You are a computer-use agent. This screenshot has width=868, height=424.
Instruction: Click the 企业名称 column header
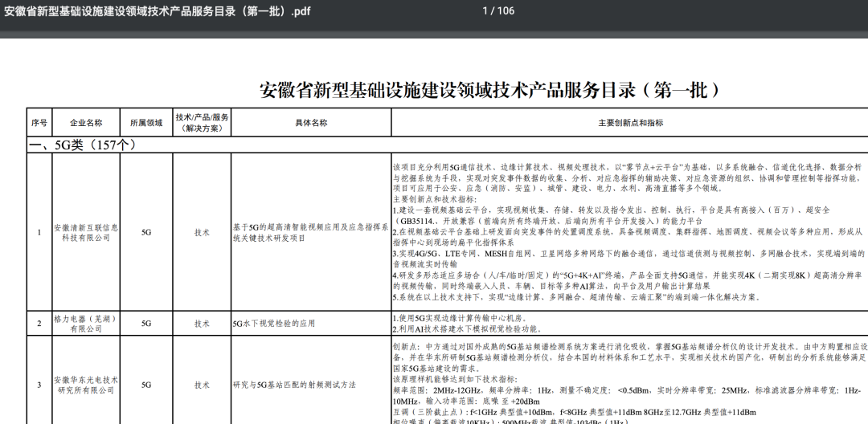[x=86, y=123]
